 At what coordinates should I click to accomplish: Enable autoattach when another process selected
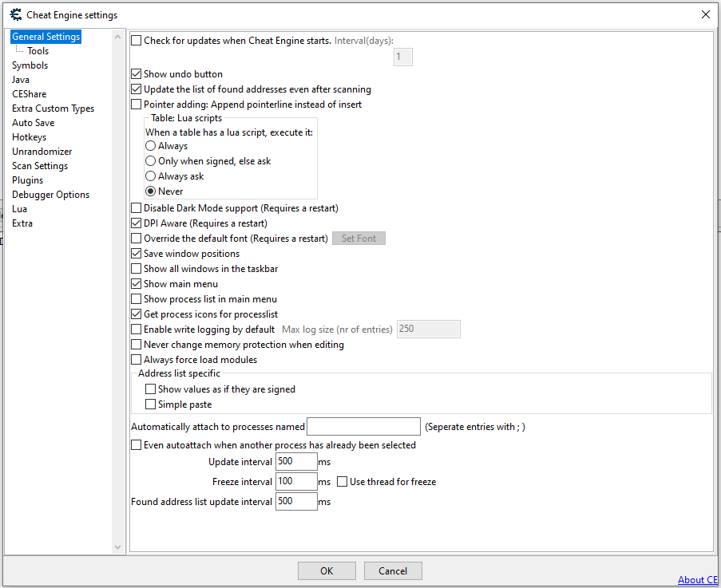pos(136,445)
